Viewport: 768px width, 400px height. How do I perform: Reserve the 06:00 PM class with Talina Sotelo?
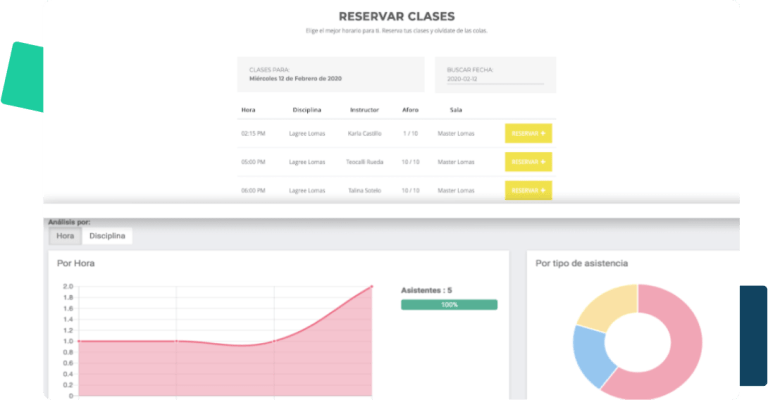click(x=528, y=190)
